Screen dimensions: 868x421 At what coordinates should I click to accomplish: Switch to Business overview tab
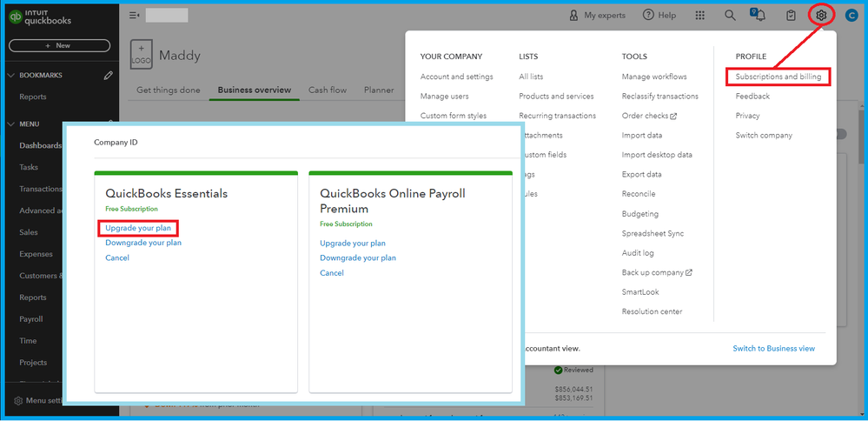click(254, 90)
